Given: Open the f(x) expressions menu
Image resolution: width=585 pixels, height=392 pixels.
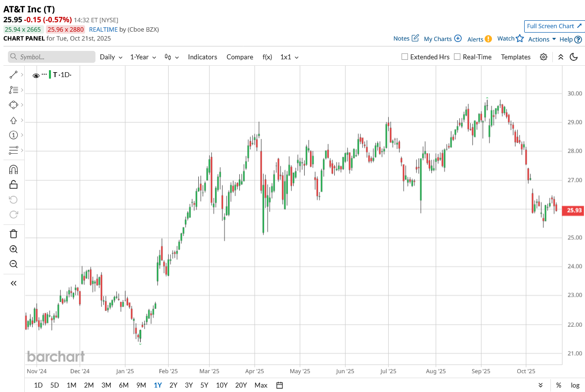Looking at the screenshot, I should [267, 57].
